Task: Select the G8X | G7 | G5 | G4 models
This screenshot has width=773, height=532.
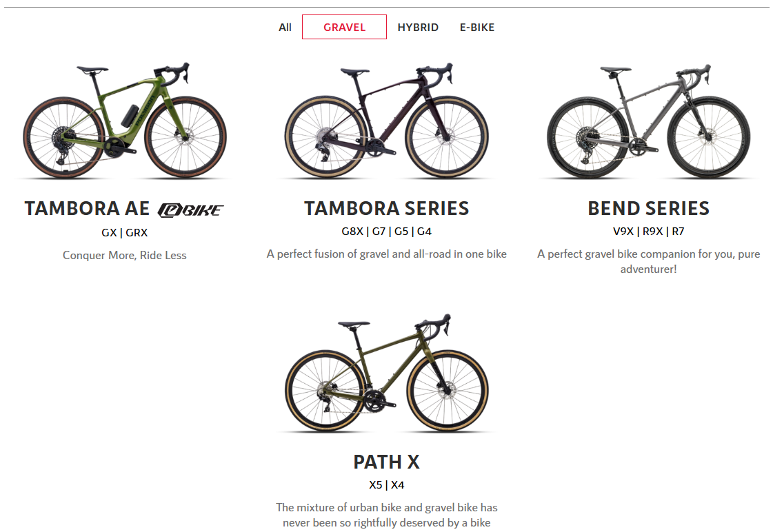Action: pos(386,231)
